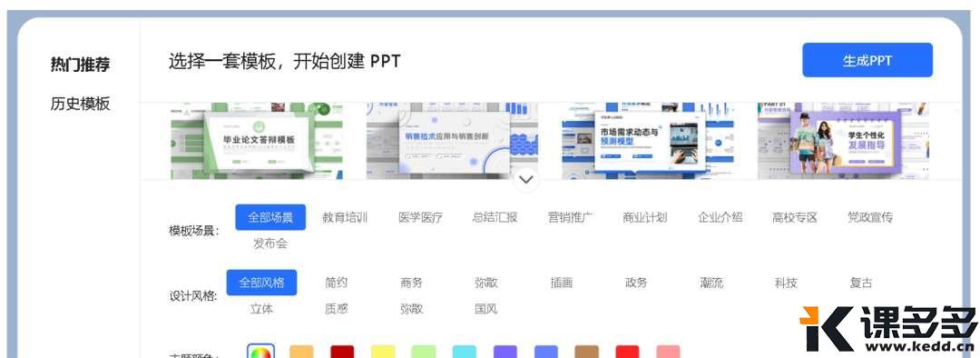Select the 全部场景 scene filter
Image resolution: width=980 pixels, height=358 pixels.
(270, 217)
